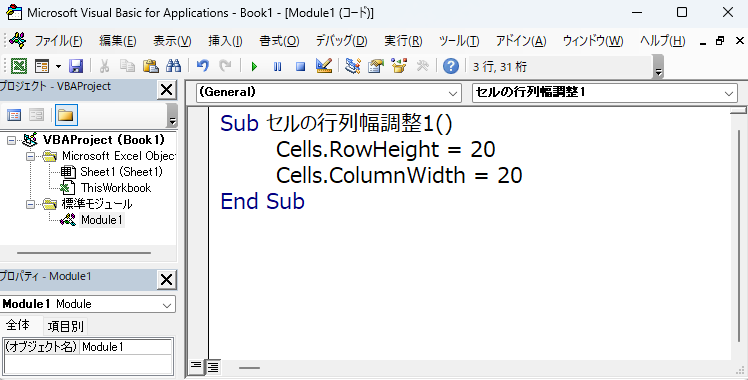Toggle Design Mode icon
The height and width of the screenshot is (380, 748).
(x=324, y=66)
